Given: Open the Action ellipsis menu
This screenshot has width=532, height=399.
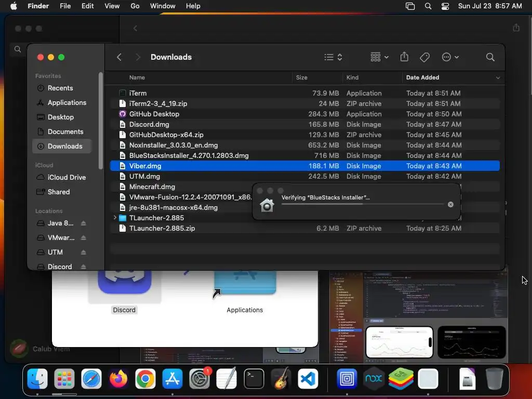Looking at the screenshot, I should pos(450,57).
